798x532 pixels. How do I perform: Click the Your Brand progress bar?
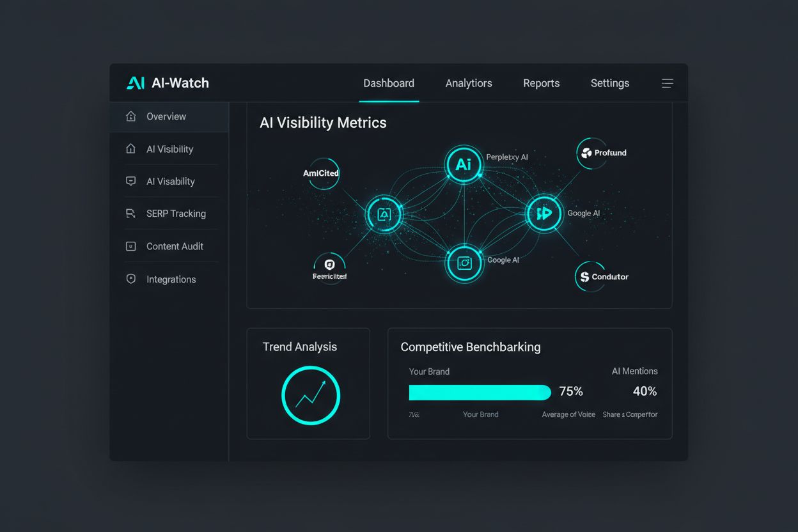(480, 392)
